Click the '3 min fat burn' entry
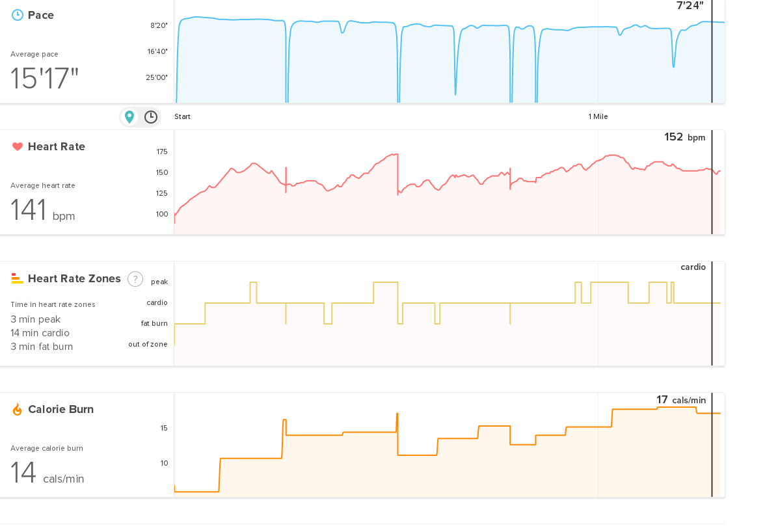 point(42,347)
